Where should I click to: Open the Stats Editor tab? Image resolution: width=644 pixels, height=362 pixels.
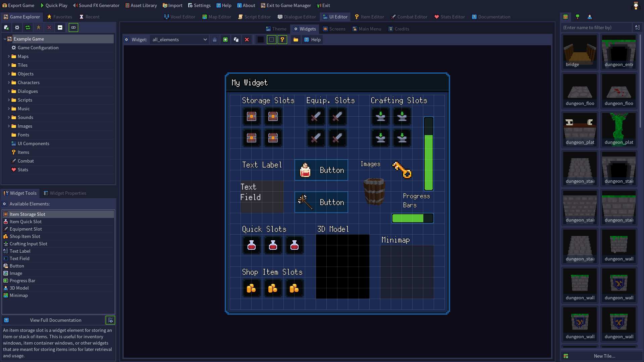449,17
